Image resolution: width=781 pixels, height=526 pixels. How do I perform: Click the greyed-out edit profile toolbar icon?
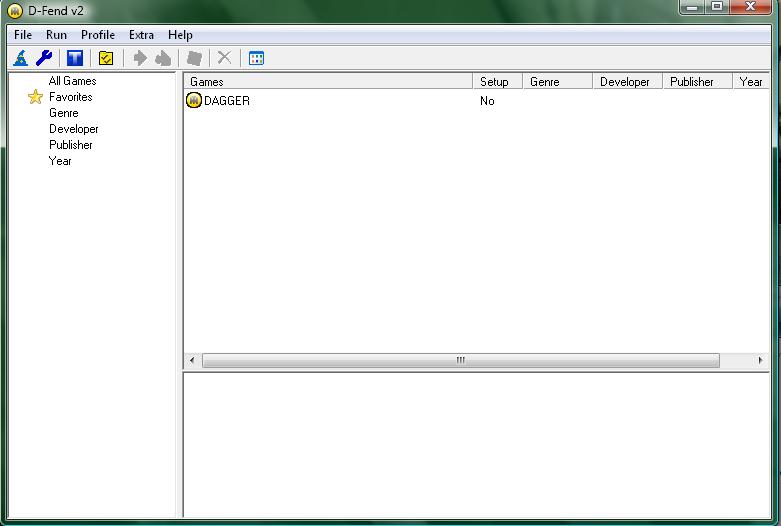point(194,58)
